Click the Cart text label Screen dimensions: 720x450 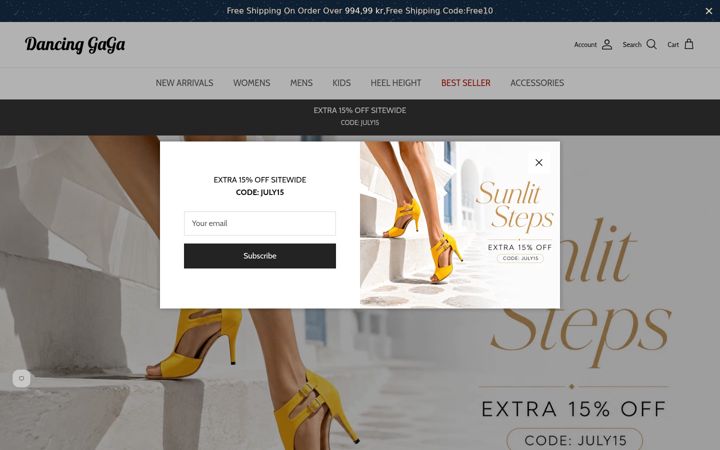click(673, 45)
